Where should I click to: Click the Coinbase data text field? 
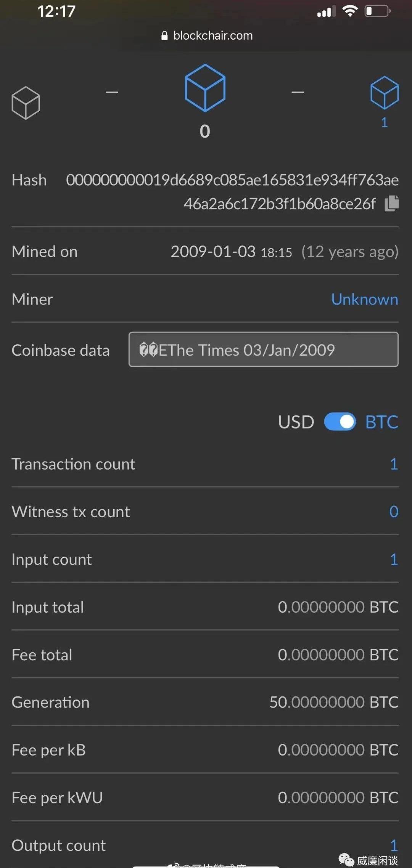tap(263, 350)
